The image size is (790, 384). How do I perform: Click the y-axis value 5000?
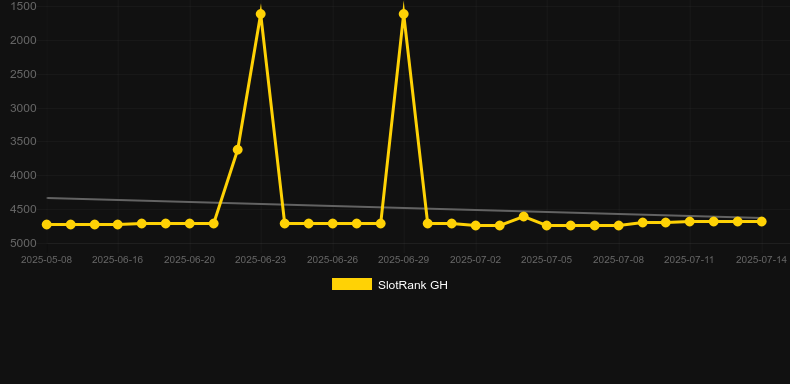coord(23,243)
